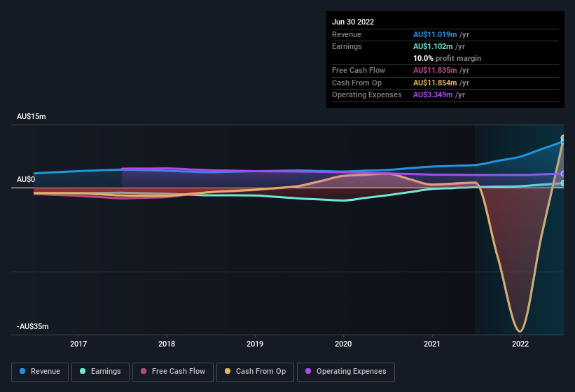Select the 2018 x-axis label
The height and width of the screenshot is (392, 575).
[x=167, y=344]
